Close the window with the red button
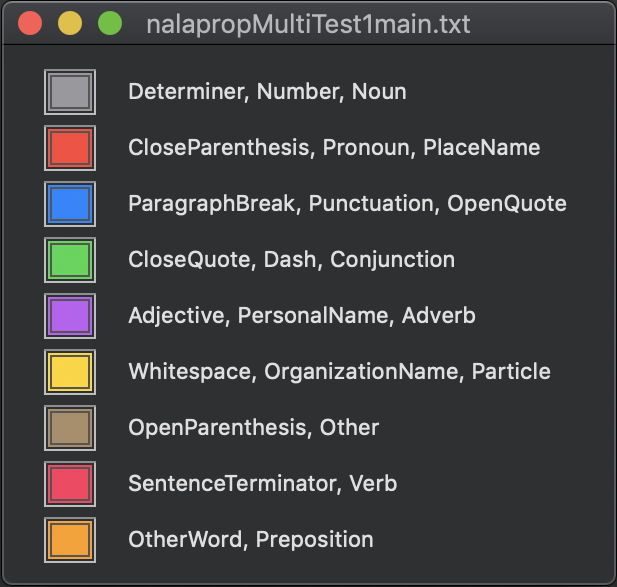617x587 pixels. pos(31,22)
